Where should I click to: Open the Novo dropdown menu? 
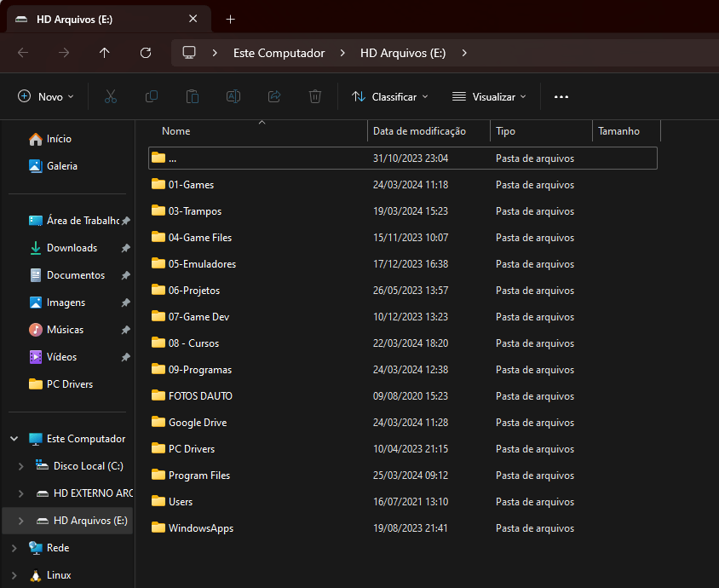pos(45,97)
